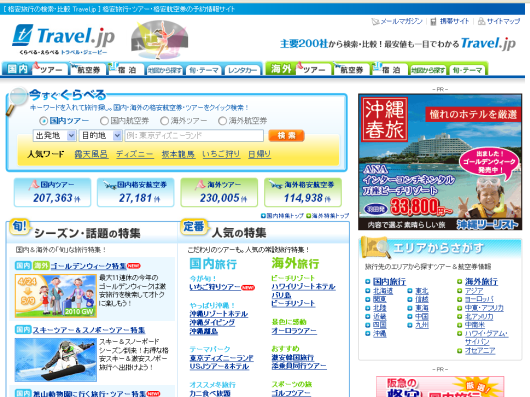The image size is (530, 397).
Task: Open the 目的地 dropdown
Action: coord(100,135)
